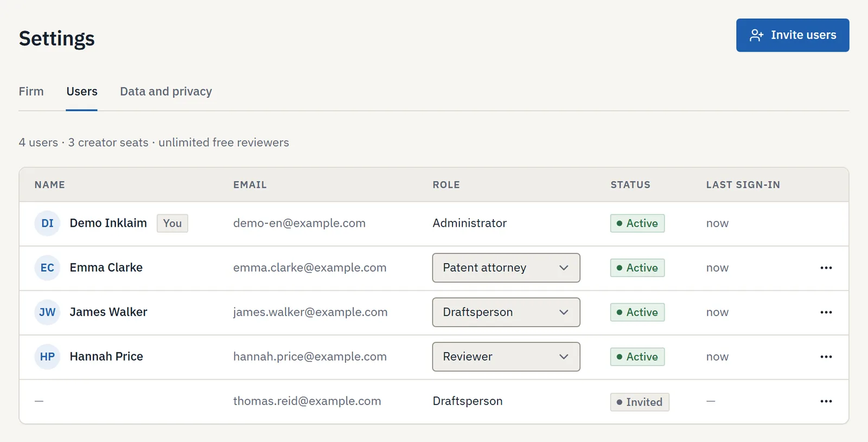Expand Hannah Price's Reviewer role dropdown
The height and width of the screenshot is (442, 868).
click(506, 357)
